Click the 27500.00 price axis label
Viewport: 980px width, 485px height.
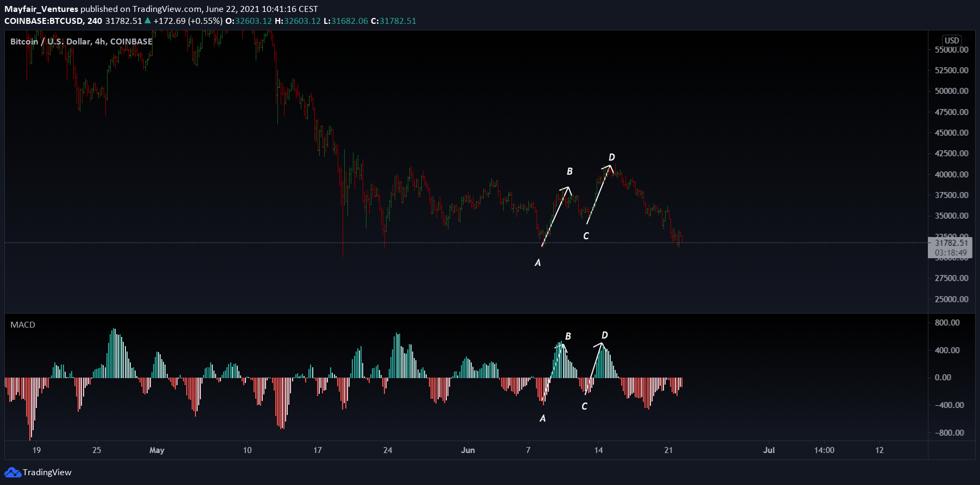coord(951,278)
